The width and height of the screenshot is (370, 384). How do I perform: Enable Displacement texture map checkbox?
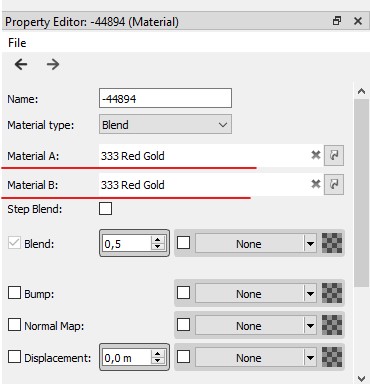pos(183,357)
